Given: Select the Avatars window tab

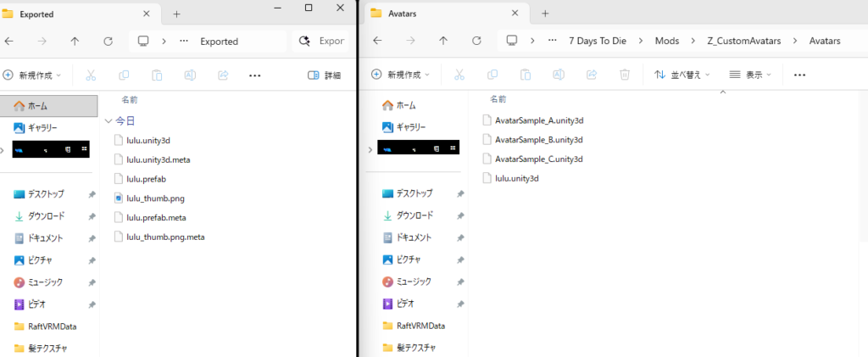Looking at the screenshot, I should 424,13.
